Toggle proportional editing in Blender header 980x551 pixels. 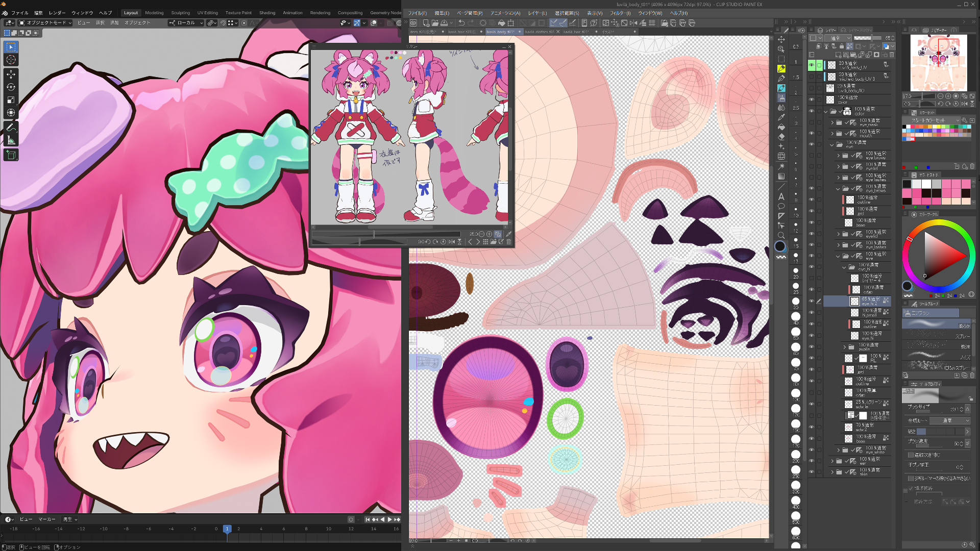[x=244, y=23]
